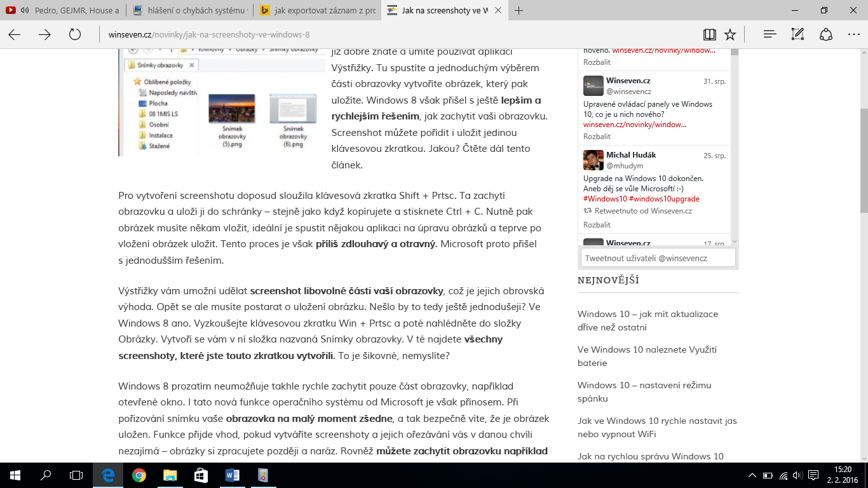The height and width of the screenshot is (488, 868).
Task: Open 'Windows 10 – jak mít aktualizace' link
Action: click(648, 321)
